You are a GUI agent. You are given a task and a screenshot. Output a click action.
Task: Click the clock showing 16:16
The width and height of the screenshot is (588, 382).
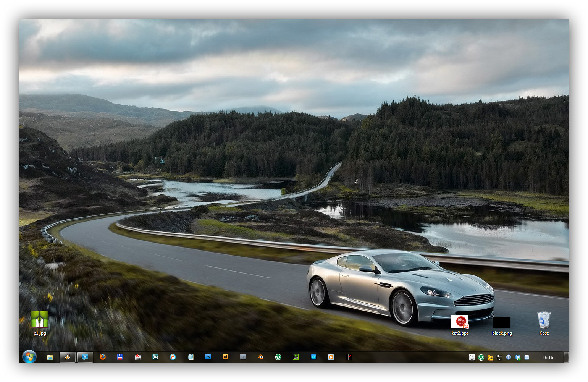point(548,358)
